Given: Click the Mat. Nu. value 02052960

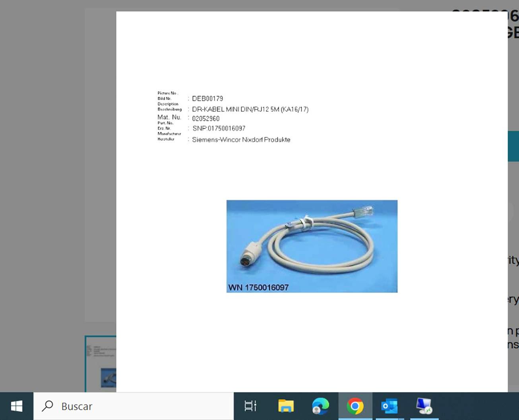Looking at the screenshot, I should tap(205, 118).
